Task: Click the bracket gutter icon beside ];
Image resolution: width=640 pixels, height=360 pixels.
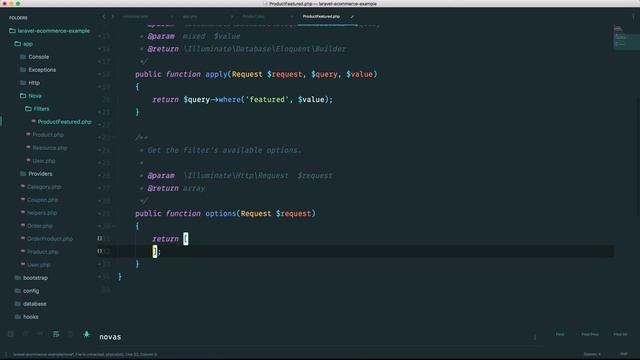Action: [100, 251]
